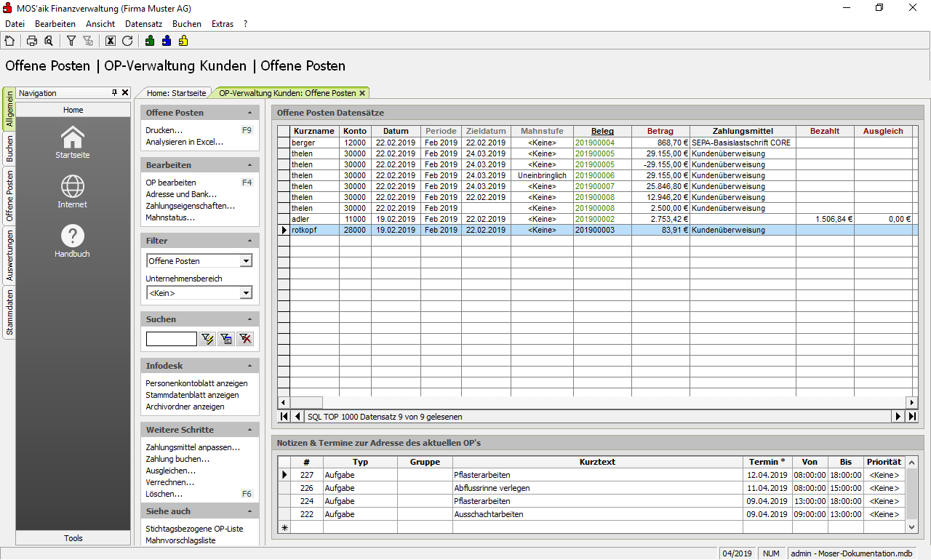Run quick search with the lightning funnel button
Viewport: 931px width, 560px height.
coord(207,339)
